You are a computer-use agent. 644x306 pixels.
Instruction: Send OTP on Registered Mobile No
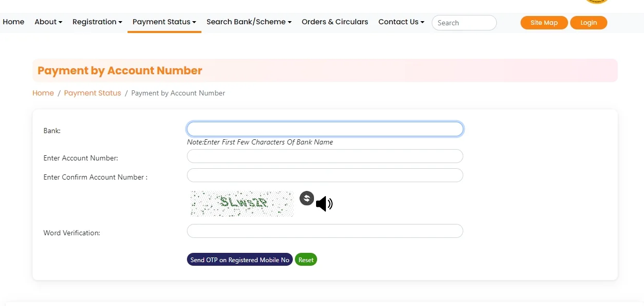(240, 260)
